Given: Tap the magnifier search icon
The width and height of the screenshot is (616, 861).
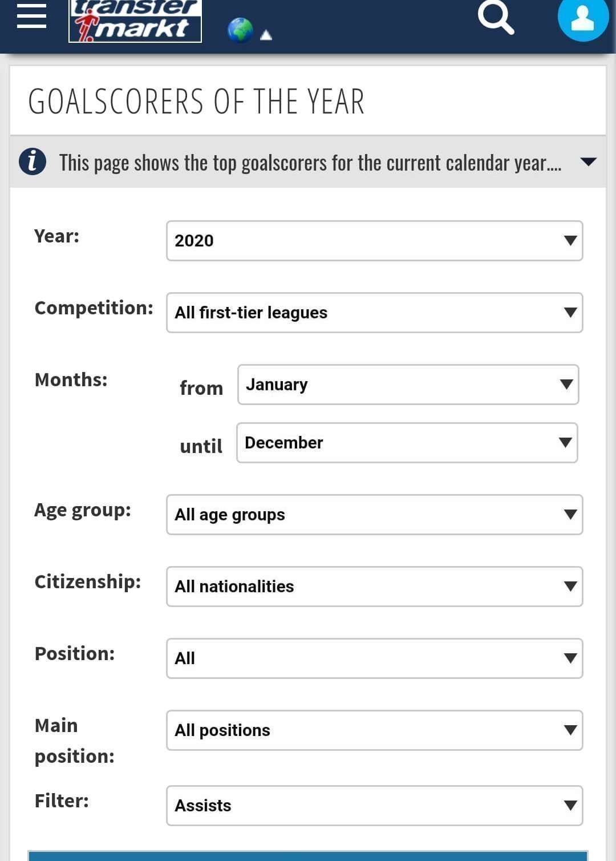Looking at the screenshot, I should click(x=496, y=18).
